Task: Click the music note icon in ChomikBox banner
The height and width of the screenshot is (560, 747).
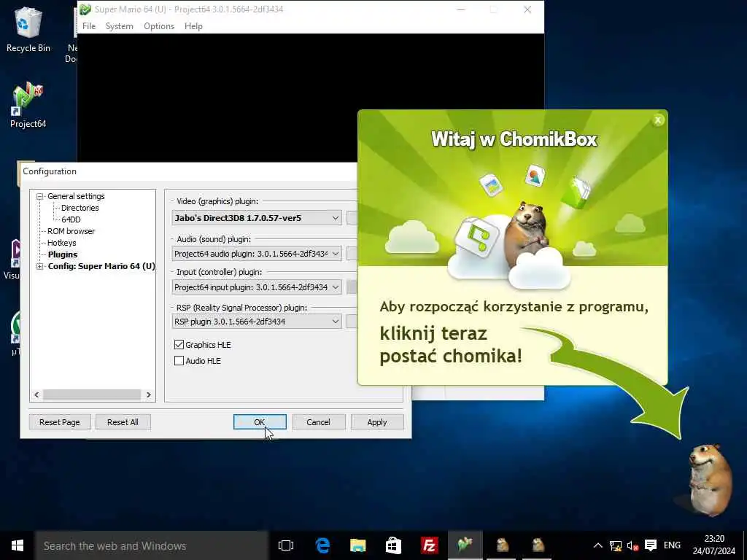Action: (477, 237)
